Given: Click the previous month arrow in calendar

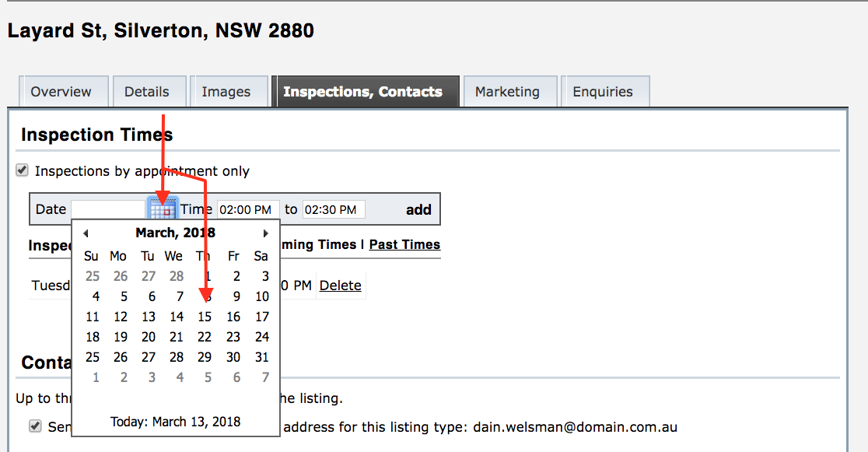Looking at the screenshot, I should pyautogui.click(x=86, y=233).
